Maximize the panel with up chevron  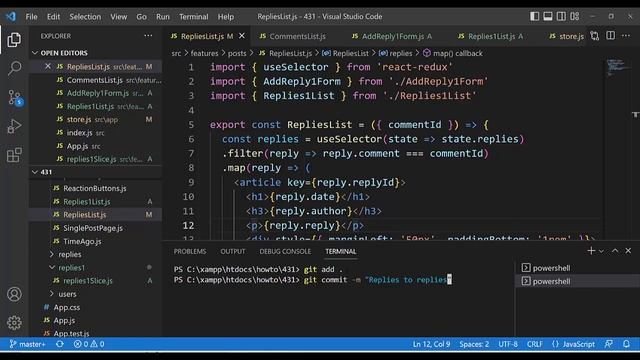tap(615, 251)
